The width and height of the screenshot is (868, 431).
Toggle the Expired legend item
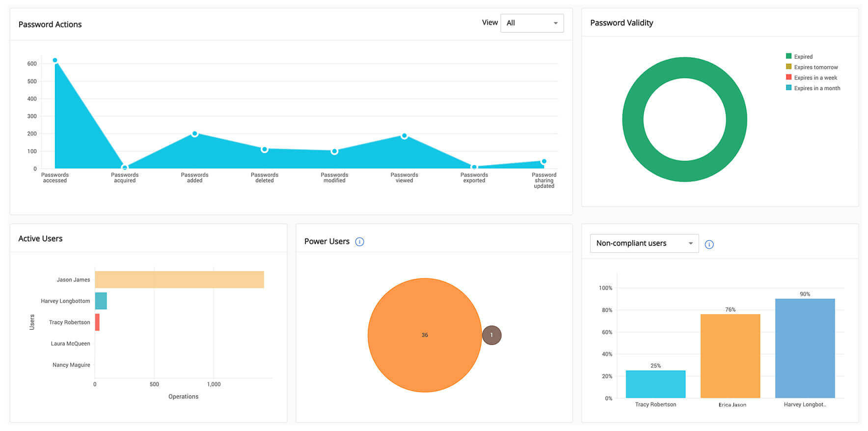coord(803,56)
